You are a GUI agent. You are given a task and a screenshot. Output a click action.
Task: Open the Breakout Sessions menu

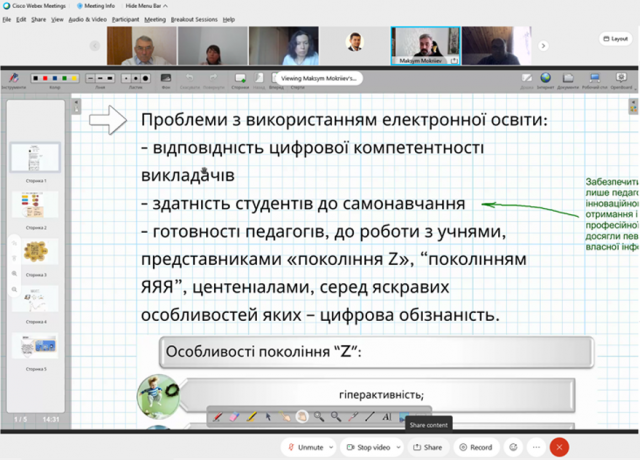coord(194,19)
